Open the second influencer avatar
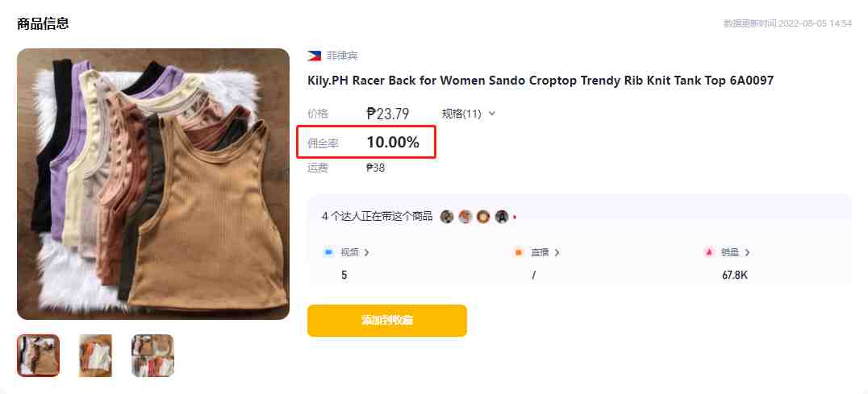This screenshot has height=394, width=868. [465, 217]
